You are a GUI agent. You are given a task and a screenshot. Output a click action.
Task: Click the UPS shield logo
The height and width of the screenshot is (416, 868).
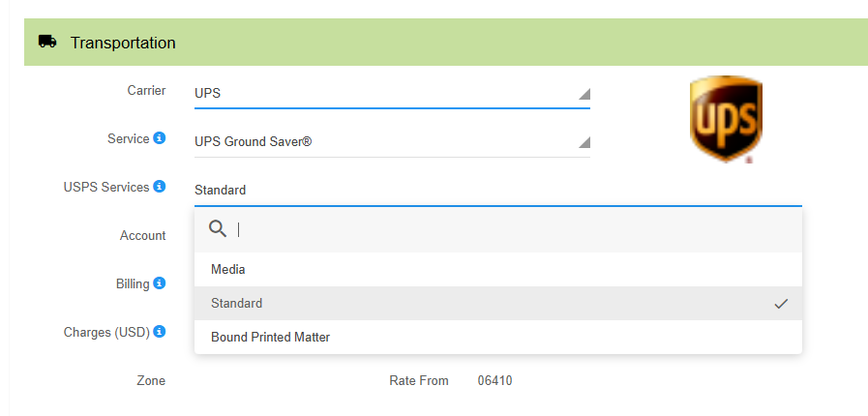pyautogui.click(x=726, y=119)
